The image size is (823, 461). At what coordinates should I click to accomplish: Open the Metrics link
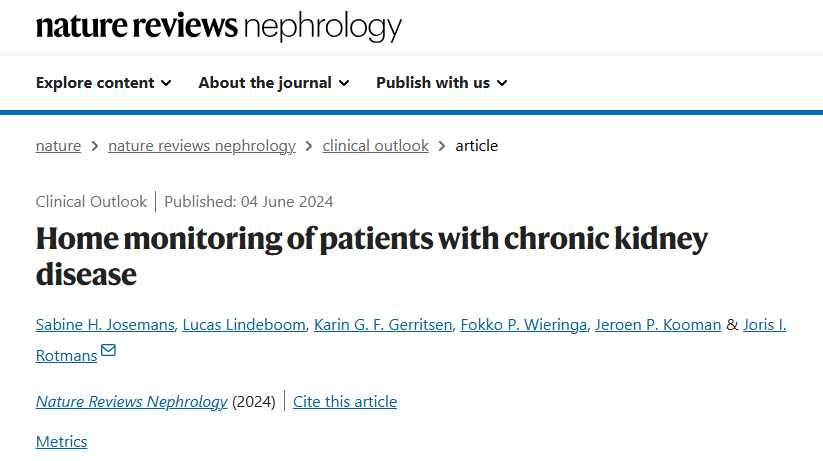coord(61,442)
